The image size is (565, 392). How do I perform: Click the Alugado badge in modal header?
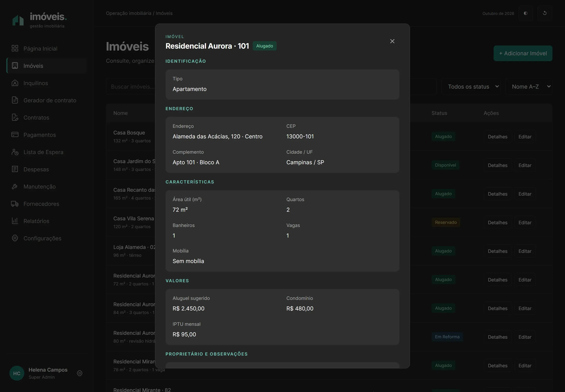[265, 46]
